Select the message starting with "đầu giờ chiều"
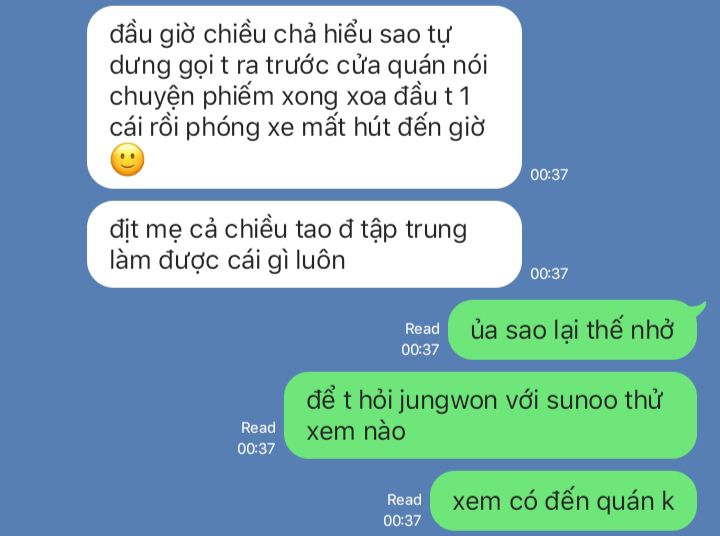 304,97
